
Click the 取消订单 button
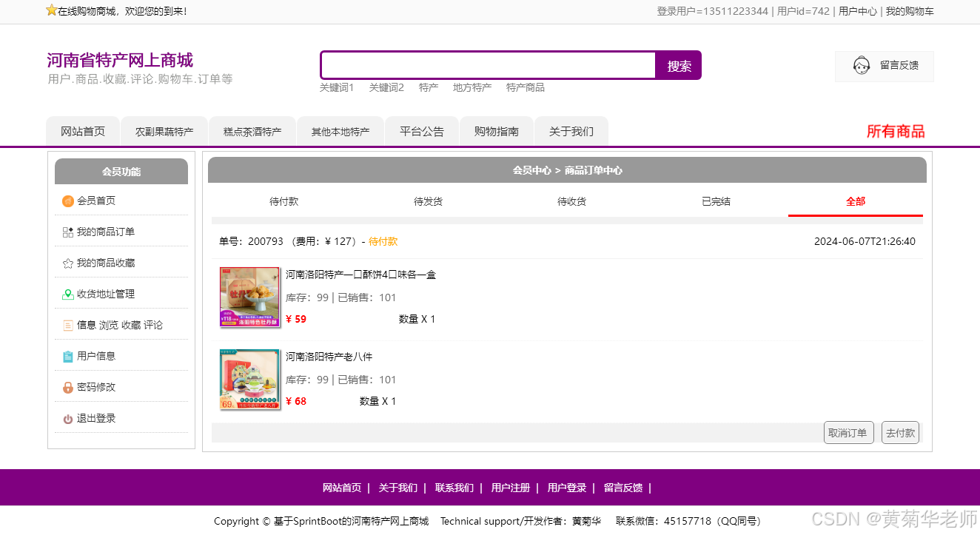pyautogui.click(x=848, y=432)
